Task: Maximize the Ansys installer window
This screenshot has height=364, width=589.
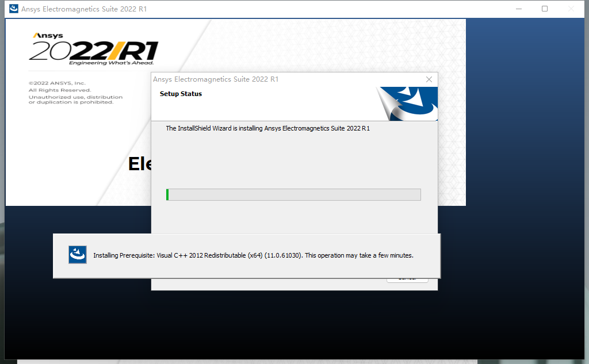Action: click(x=545, y=9)
